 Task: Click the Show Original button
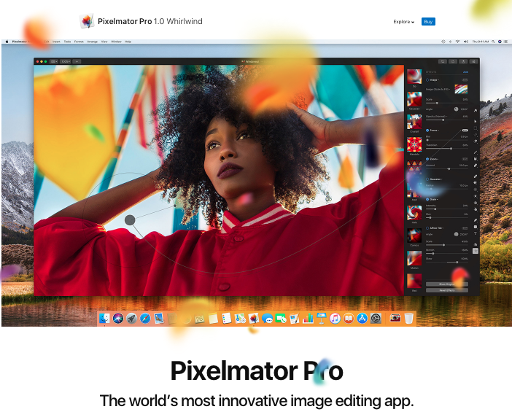click(447, 284)
